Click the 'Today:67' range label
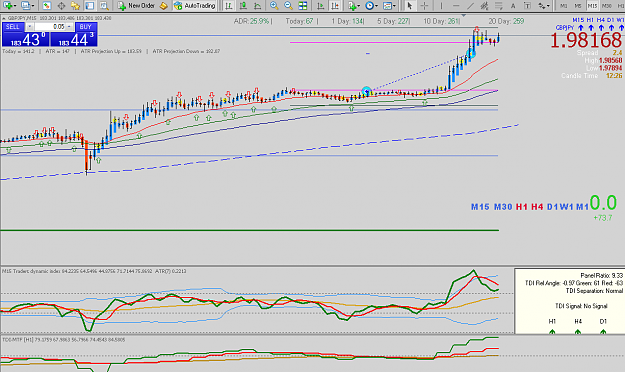Screen dimensions: 625x372 299,21
